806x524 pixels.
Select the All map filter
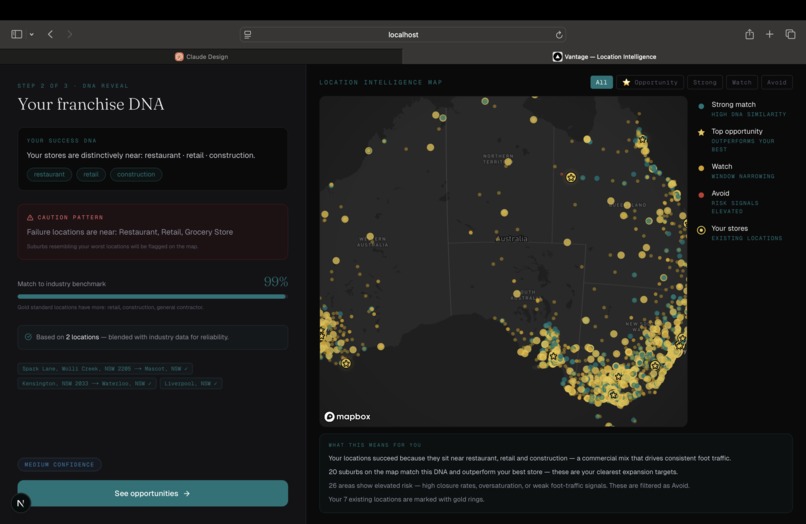[601, 82]
